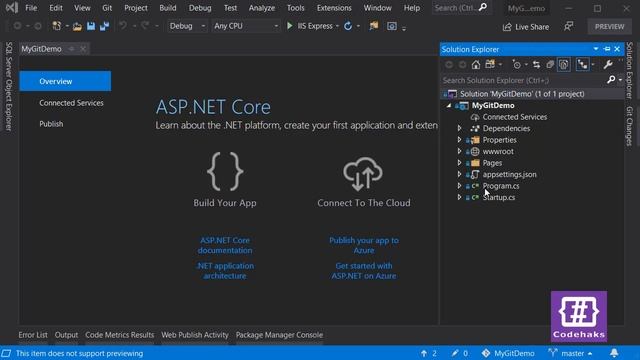Open the Extensions menu
This screenshot has width=640, height=360.
tap(334, 8)
